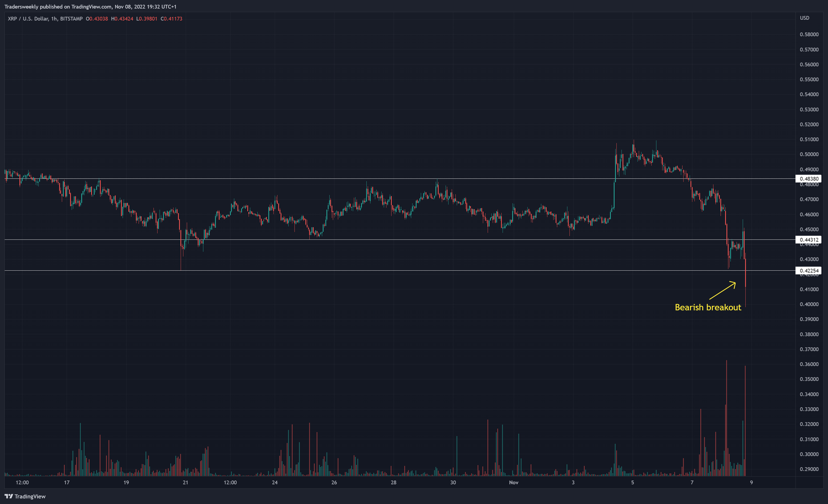This screenshot has height=504, width=828.
Task: Click the 0.55000 price axis label
Action: pyautogui.click(x=809, y=79)
